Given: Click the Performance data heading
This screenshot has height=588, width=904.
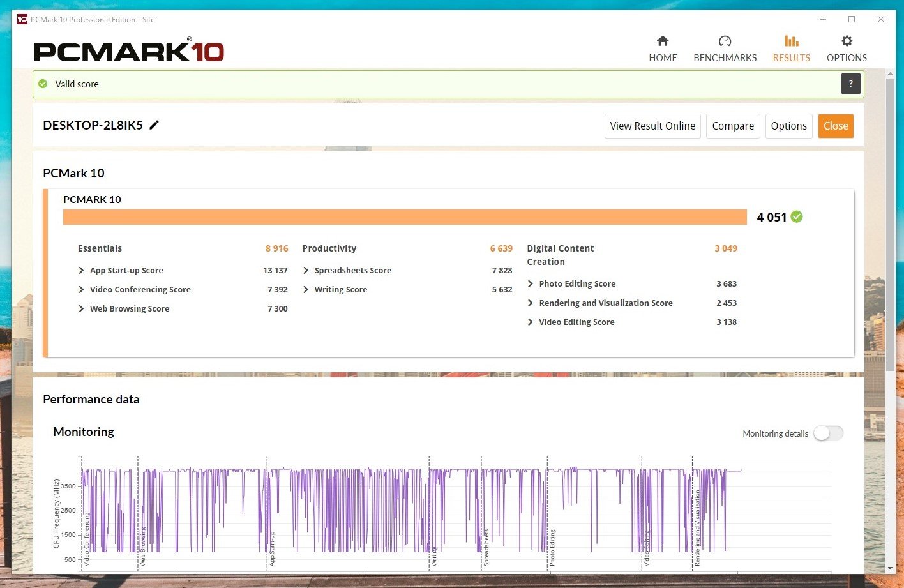Looking at the screenshot, I should (91, 399).
